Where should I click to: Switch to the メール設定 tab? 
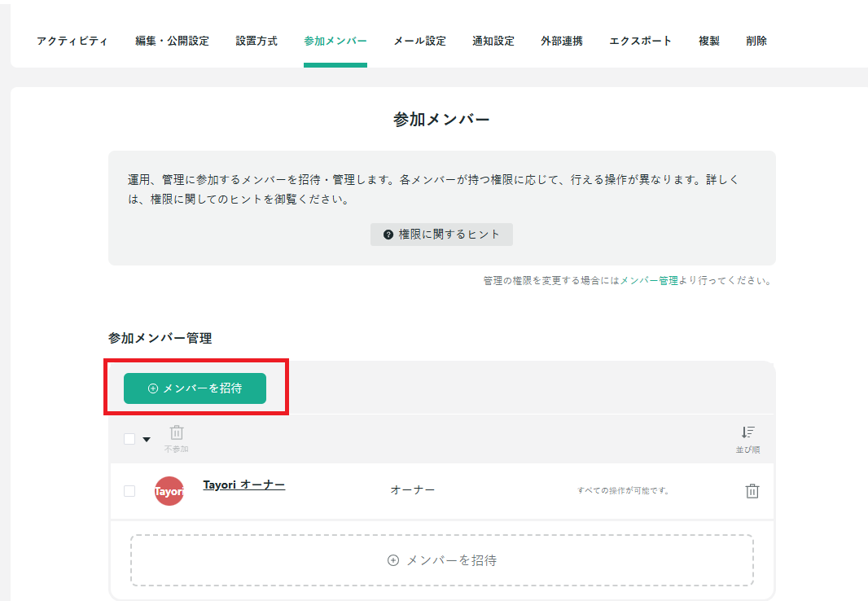click(418, 39)
